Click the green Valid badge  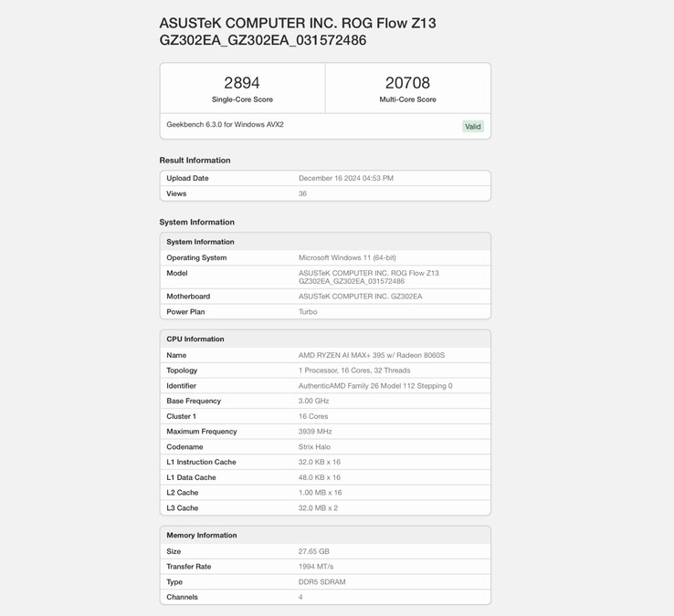pos(472,127)
